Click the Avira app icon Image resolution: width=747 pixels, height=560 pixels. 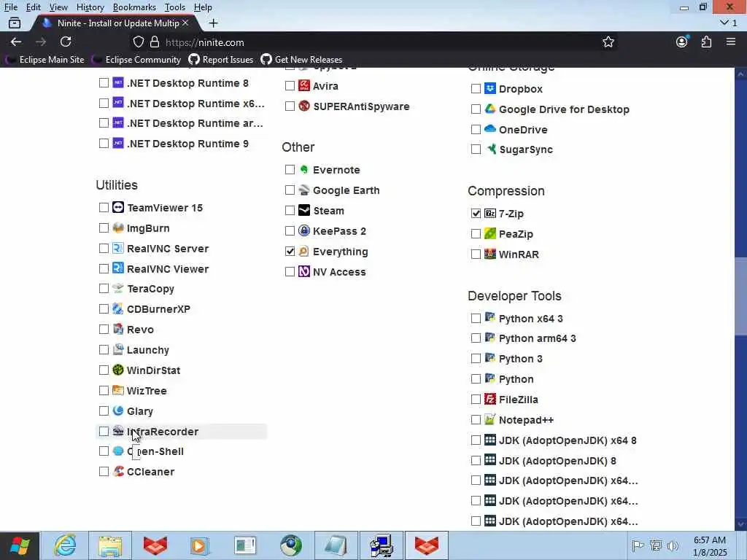[x=304, y=85]
